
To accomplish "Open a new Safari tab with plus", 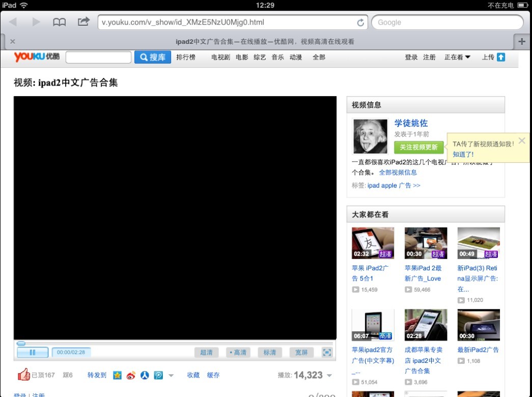I will point(522,41).
